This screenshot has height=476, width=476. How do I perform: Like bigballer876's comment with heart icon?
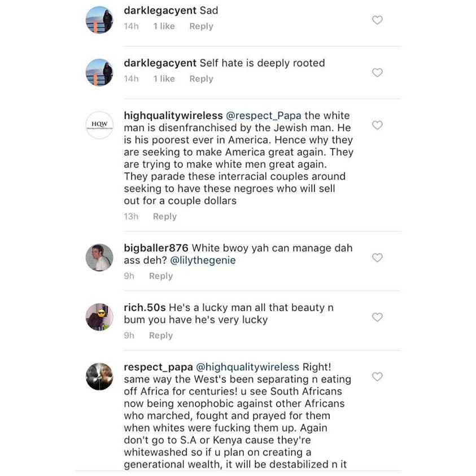pos(377,257)
